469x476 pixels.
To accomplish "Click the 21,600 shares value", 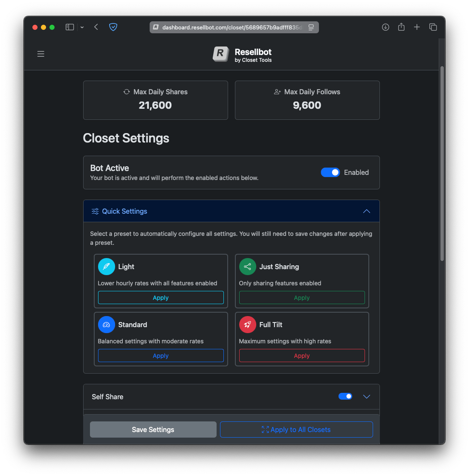I will tap(155, 105).
